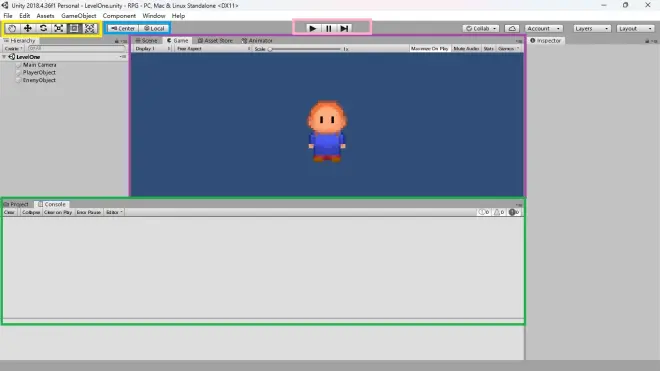Image resolution: width=660 pixels, height=371 pixels.
Task: Click the Game view Scale slider
Action: click(305, 49)
